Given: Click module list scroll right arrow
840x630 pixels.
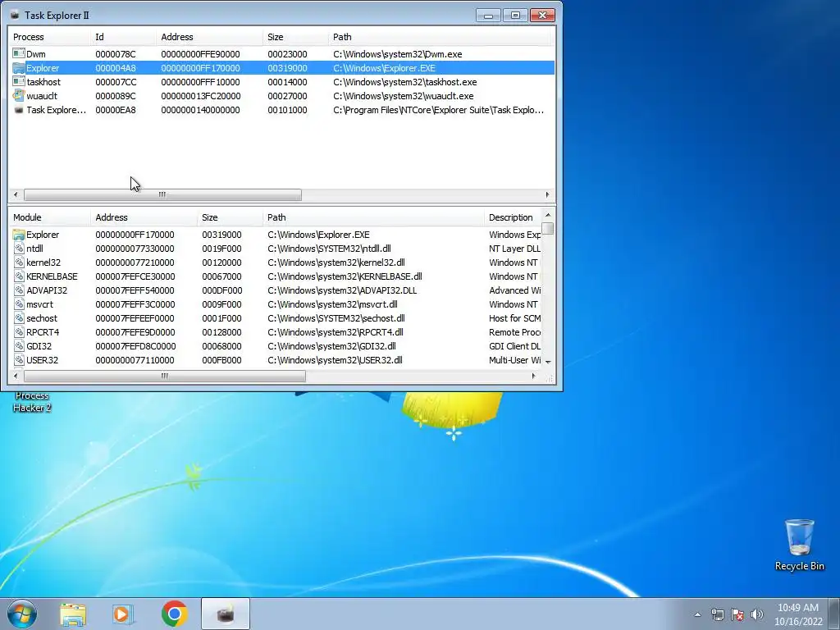Looking at the screenshot, I should 533,376.
